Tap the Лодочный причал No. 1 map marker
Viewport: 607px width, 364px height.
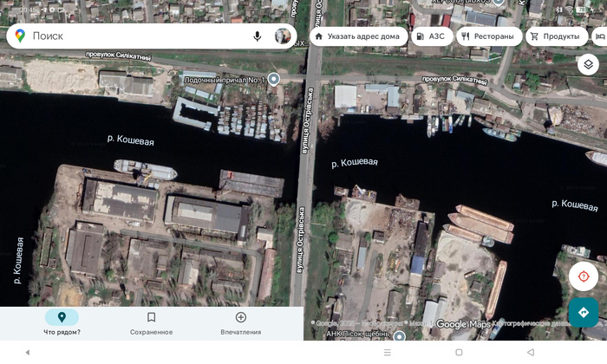[x=274, y=80]
